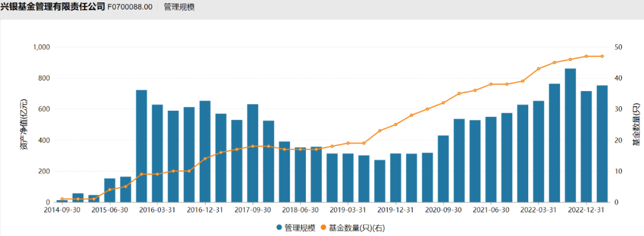Select the 管理规模 label in the header
Screen dimensions: 644x236
tap(179, 7)
